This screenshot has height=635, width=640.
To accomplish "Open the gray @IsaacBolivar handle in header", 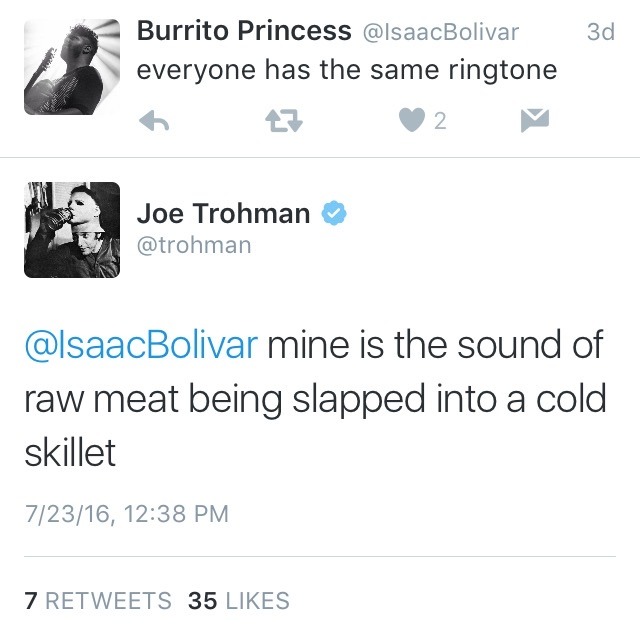I will [441, 32].
